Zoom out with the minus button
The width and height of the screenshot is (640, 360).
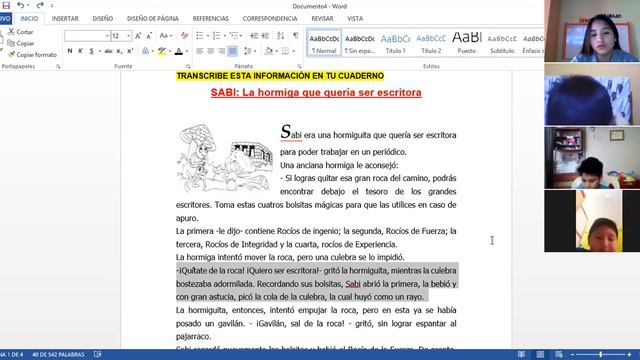pos(573,354)
